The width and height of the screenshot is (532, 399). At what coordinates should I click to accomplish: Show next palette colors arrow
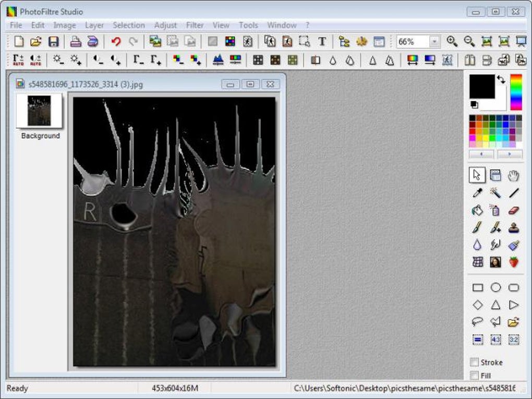pos(510,154)
